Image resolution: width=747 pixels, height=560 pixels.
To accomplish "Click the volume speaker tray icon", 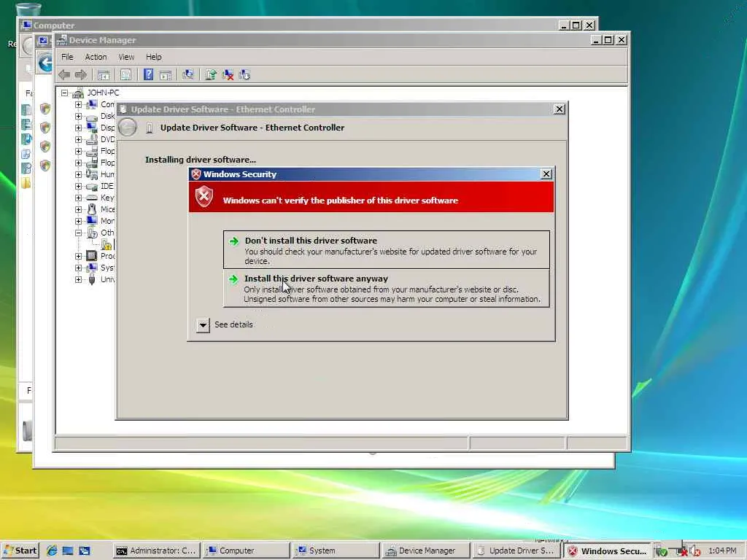I will point(694,551).
